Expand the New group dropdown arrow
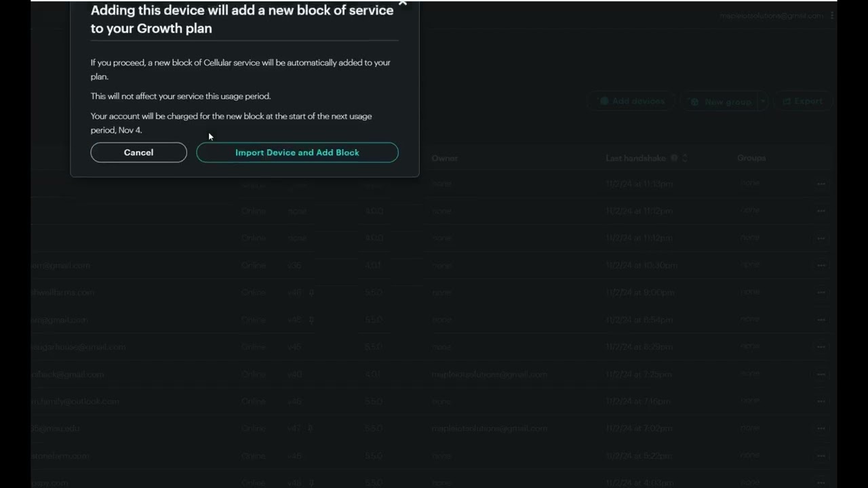Image resolution: width=868 pixels, height=488 pixels. [x=763, y=102]
